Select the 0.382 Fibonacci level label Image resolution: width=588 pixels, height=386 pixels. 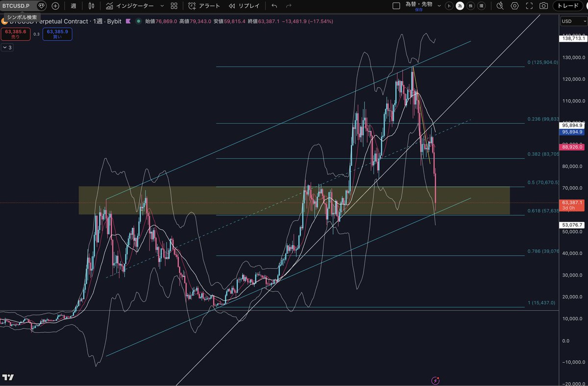(543, 154)
